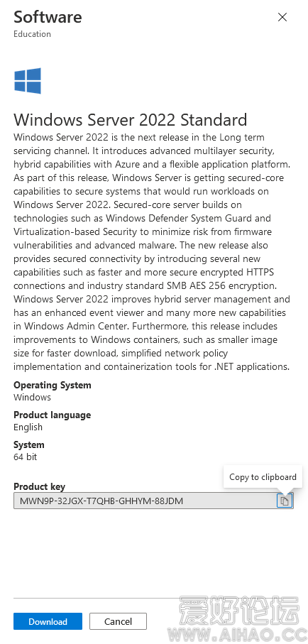Click the '64 bit' system value

pos(25,457)
